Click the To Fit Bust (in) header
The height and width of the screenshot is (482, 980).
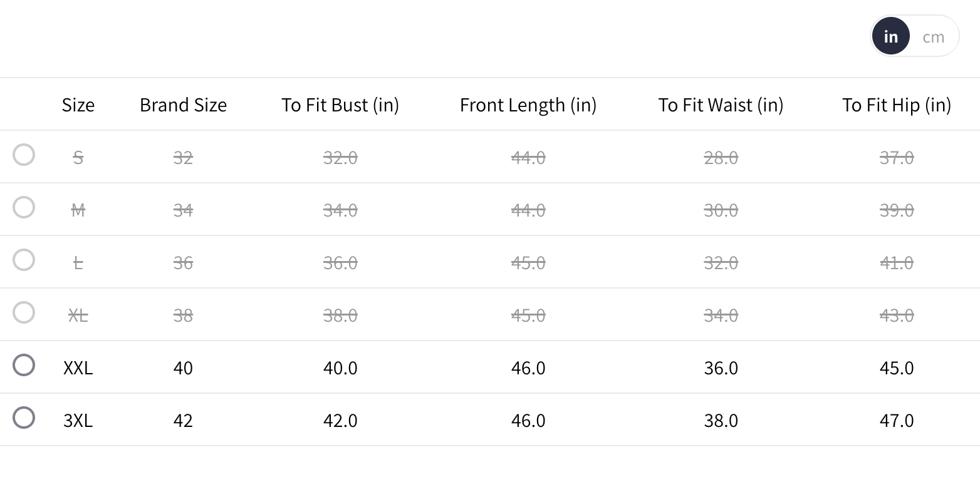340,105
